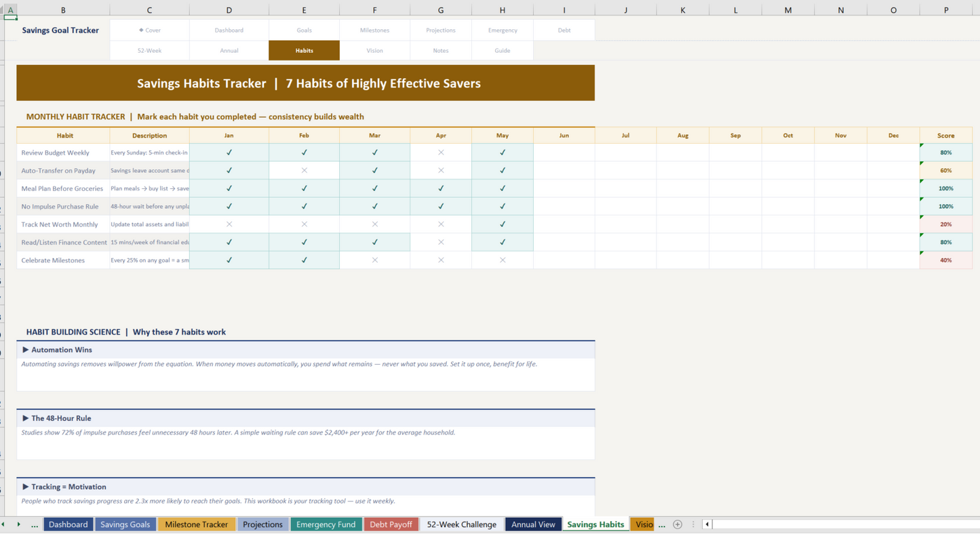Click the highlighted Habits navigation button
980x534 pixels.
tap(304, 51)
